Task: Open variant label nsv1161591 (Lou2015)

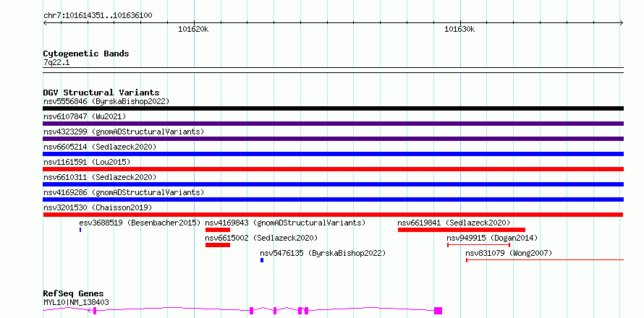Action: click(x=87, y=162)
